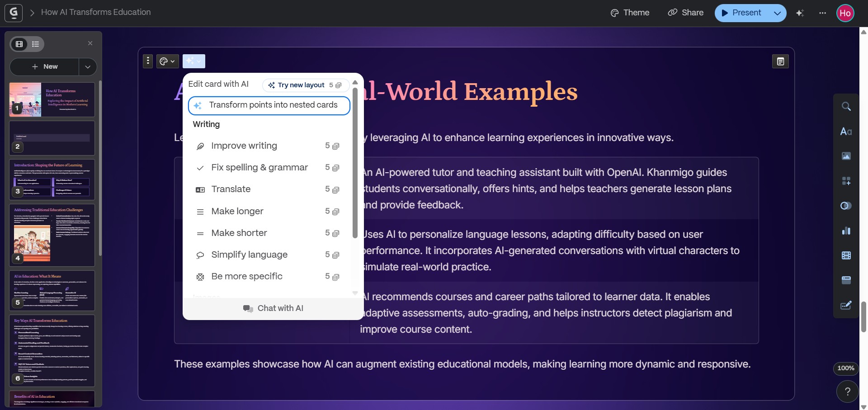The image size is (868, 410).
Task: Select slide 6 Key Ways AI Transforms Education
Action: click(52, 351)
